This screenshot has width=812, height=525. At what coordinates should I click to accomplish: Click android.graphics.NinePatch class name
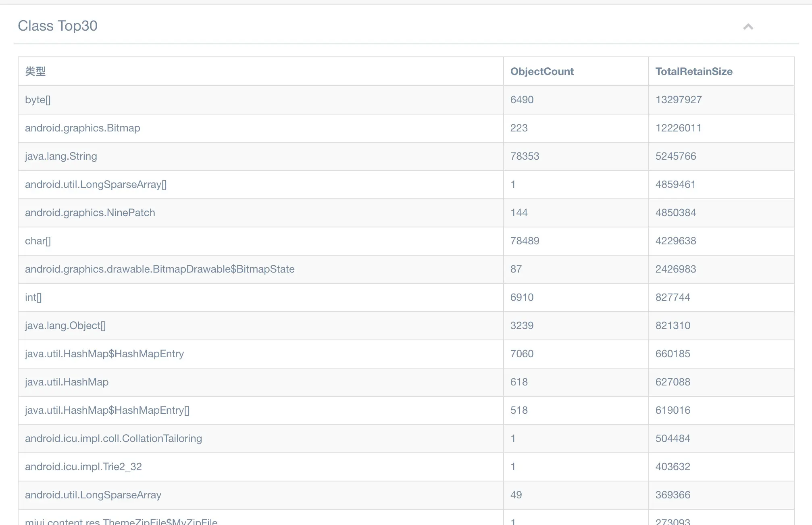[x=90, y=212]
